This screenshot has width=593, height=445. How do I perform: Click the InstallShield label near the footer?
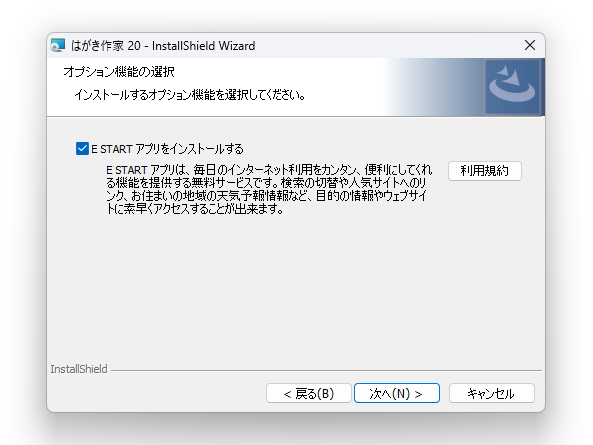pos(79,369)
